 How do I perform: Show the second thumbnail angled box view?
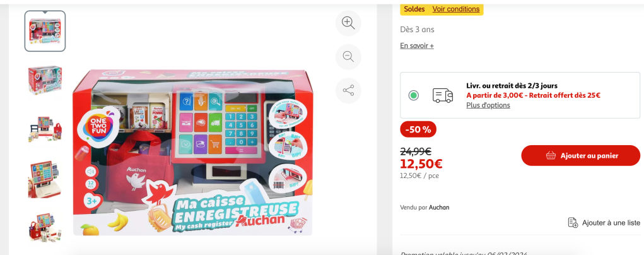[x=45, y=80]
